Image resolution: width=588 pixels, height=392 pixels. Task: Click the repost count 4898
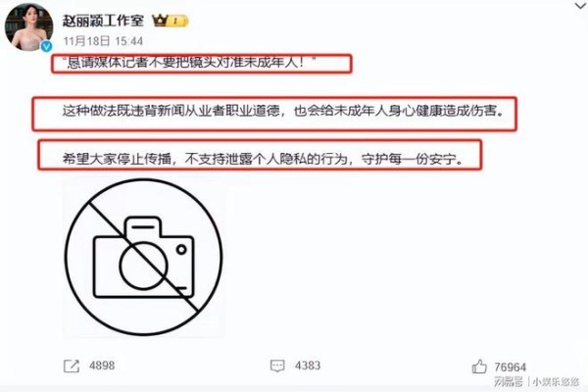click(x=102, y=366)
